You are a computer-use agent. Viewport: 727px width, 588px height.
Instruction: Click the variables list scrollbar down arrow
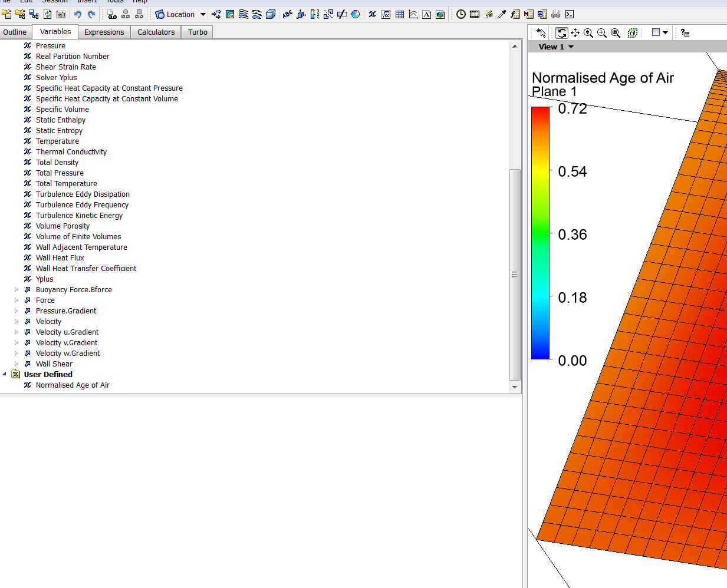point(515,387)
